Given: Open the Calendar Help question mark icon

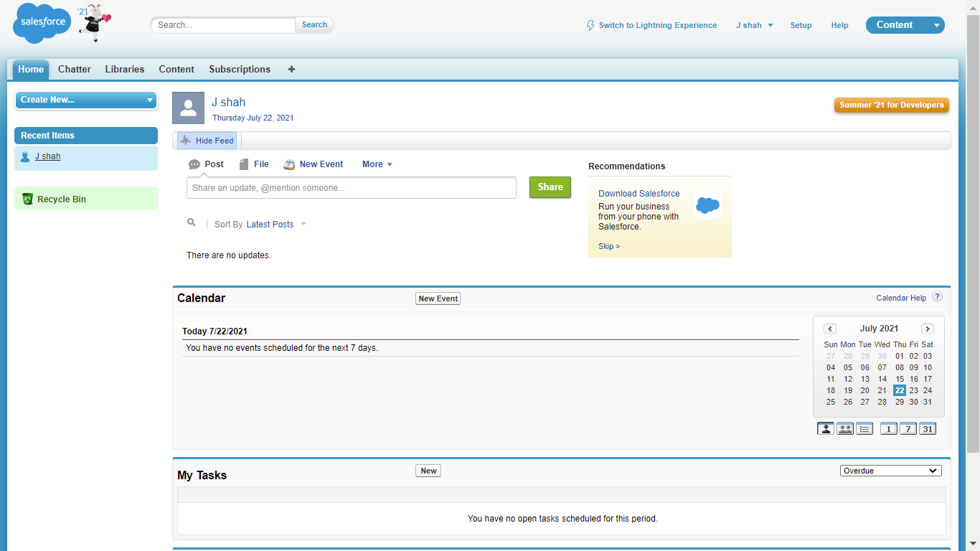Looking at the screenshot, I should pos(937,297).
